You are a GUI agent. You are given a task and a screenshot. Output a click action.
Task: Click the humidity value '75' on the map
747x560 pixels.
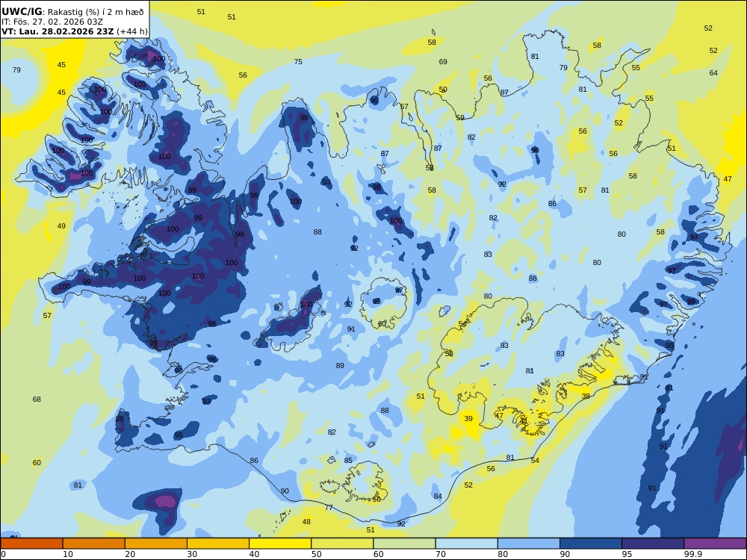pyautogui.click(x=298, y=62)
